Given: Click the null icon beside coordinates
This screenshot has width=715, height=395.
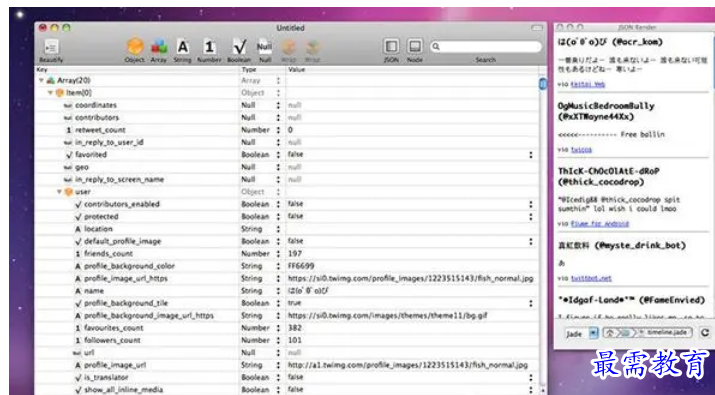Looking at the screenshot, I should click(x=68, y=105).
